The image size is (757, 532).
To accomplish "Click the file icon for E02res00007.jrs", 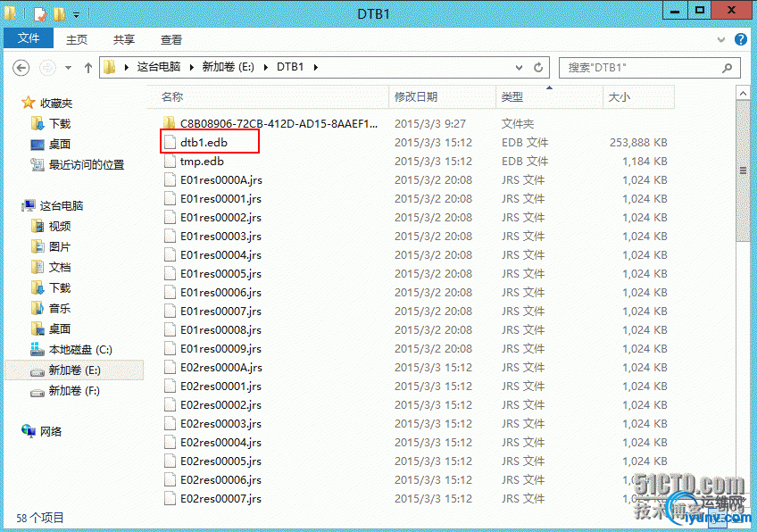I will pyautogui.click(x=170, y=499).
